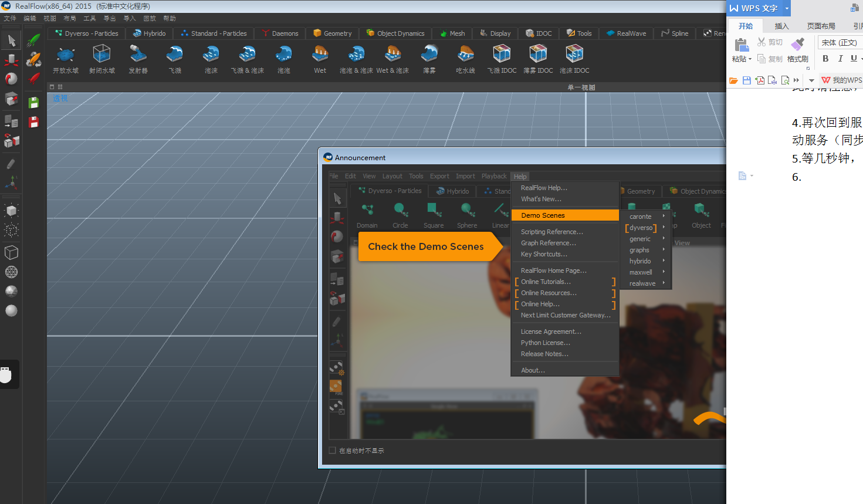
Task: Add 封闭水域 closed domain from shelf
Action: pyautogui.click(x=102, y=59)
